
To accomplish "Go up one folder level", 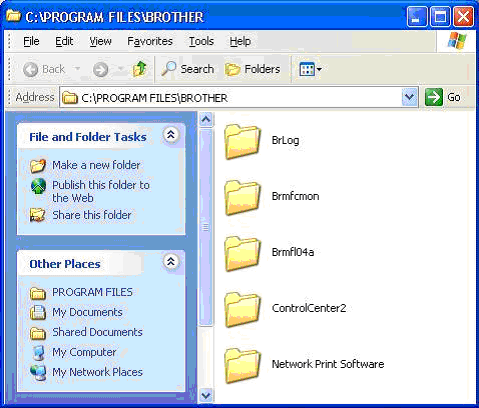I will click(140, 69).
